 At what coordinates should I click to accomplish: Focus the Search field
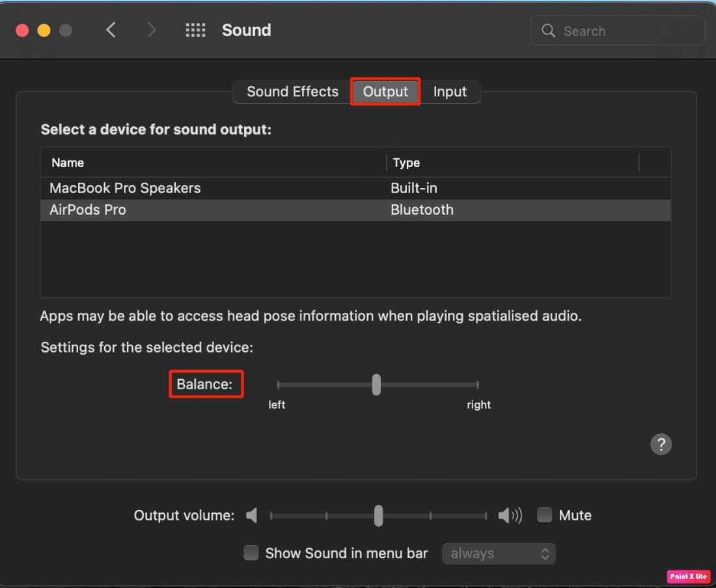[617, 31]
